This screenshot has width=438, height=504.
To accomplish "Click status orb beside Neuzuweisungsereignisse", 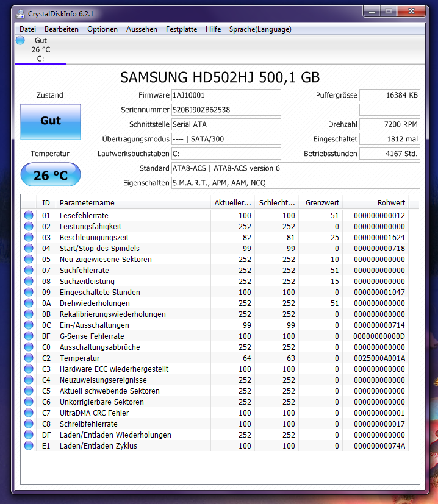I will pyautogui.click(x=29, y=380).
